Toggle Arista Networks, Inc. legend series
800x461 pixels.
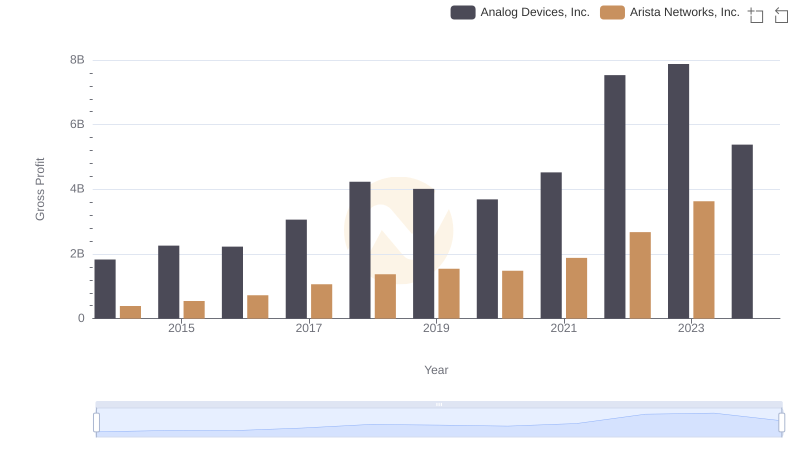669,12
